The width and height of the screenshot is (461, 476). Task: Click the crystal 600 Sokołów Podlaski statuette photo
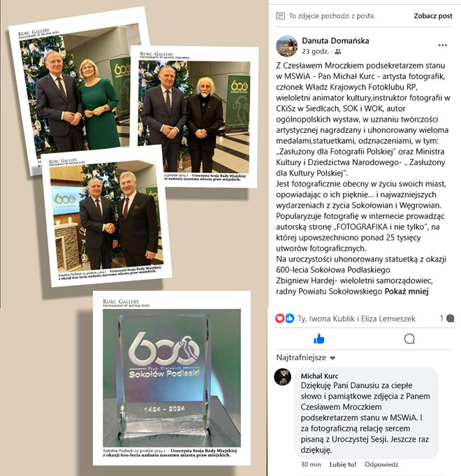tap(172, 378)
